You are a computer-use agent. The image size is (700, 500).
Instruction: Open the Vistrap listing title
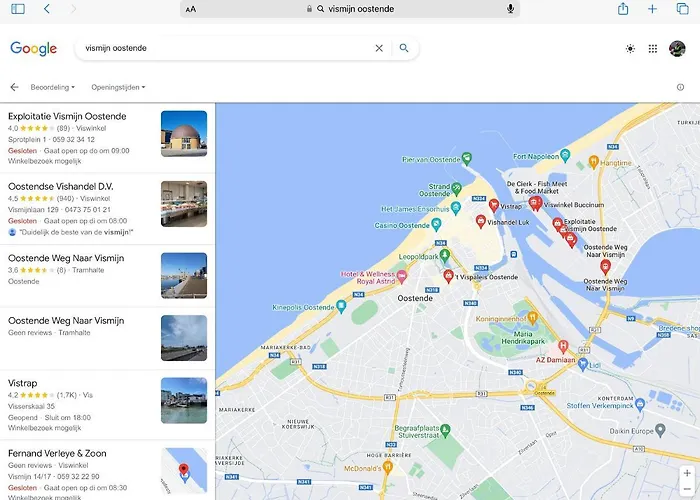(22, 383)
